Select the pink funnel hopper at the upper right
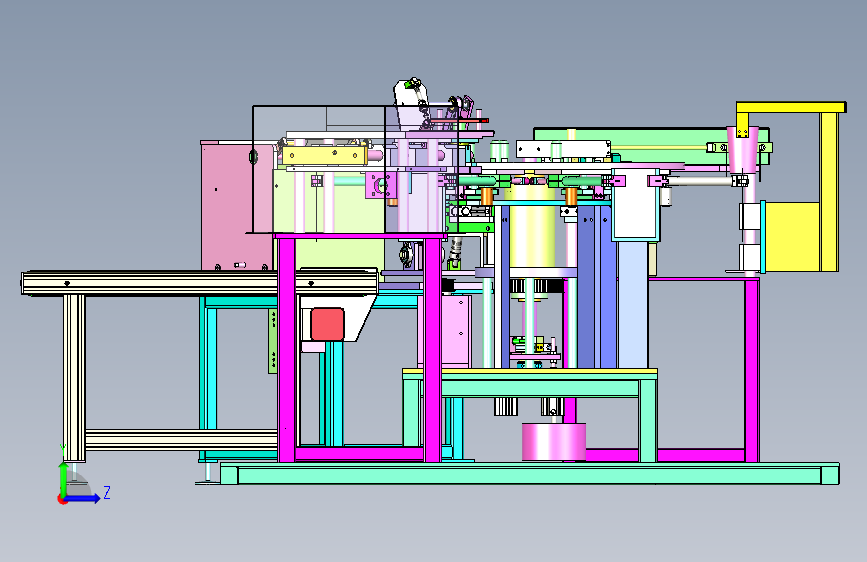Image resolution: width=867 pixels, height=562 pixels. click(x=742, y=149)
